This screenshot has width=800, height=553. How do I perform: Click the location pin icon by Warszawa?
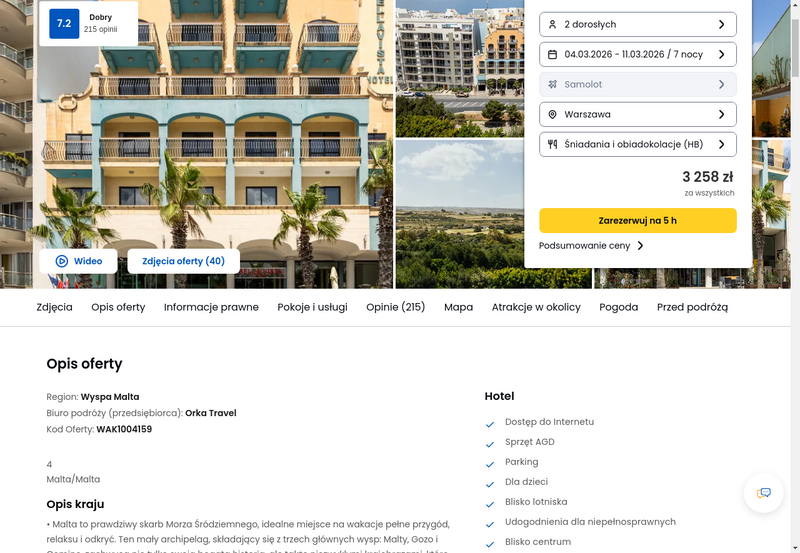coord(552,115)
